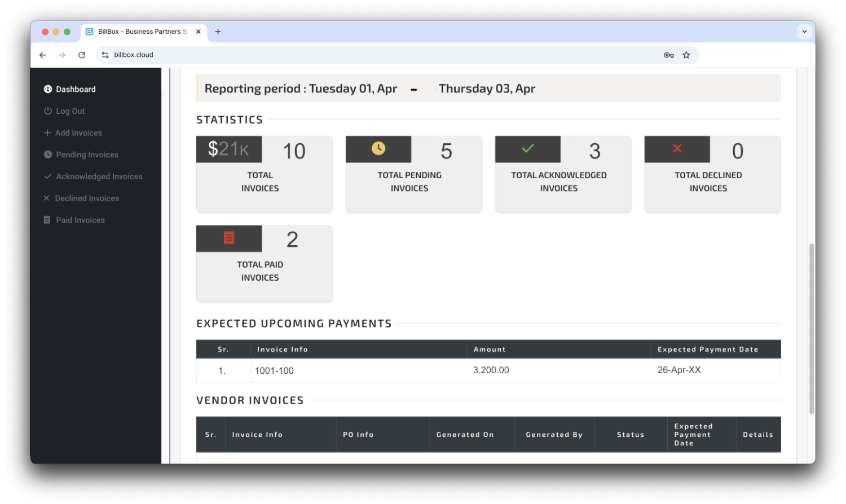Screen dimensions: 846x504
Task: Bookmark this page with the star icon
Action: [x=686, y=55]
